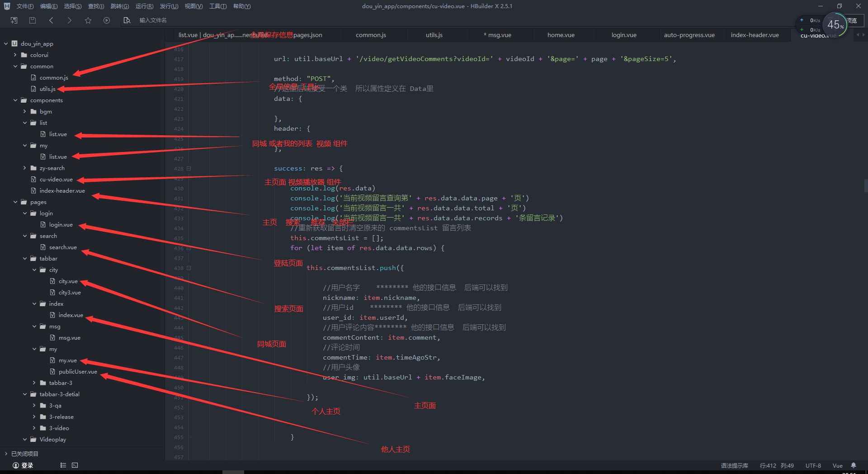Click the 行:412 列:49 cursor position
Screen dimensions: 868x474
[x=776, y=465]
